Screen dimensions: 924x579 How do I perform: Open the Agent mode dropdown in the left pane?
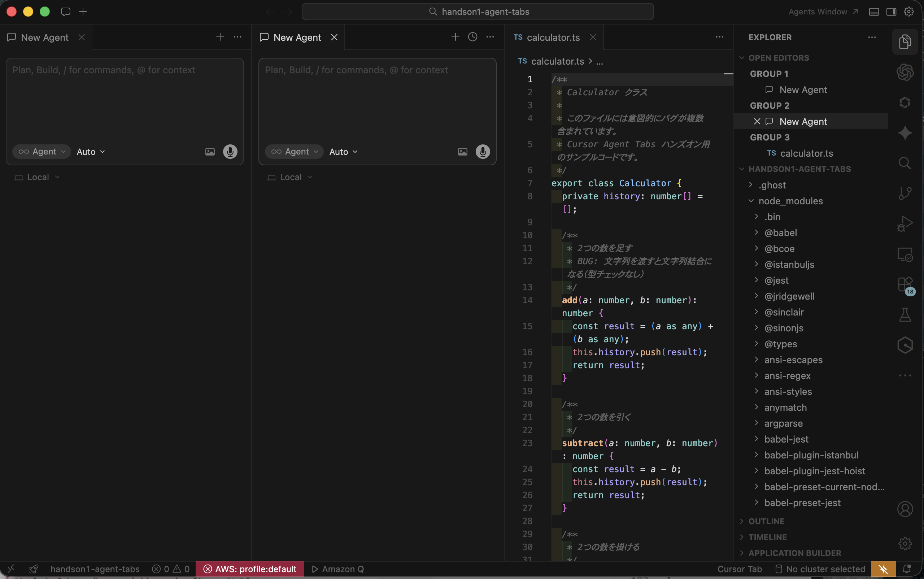pos(42,152)
